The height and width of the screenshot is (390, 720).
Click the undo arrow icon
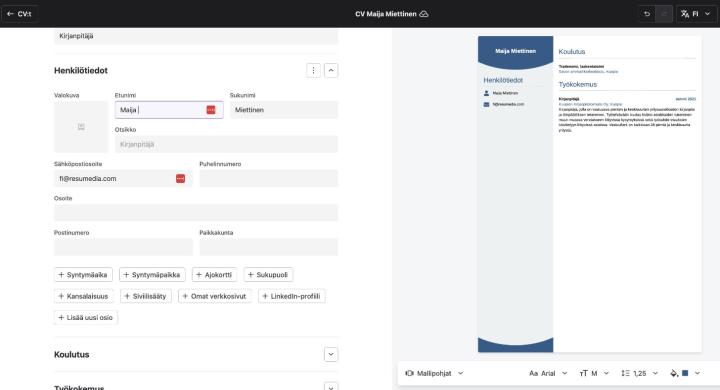(647, 14)
